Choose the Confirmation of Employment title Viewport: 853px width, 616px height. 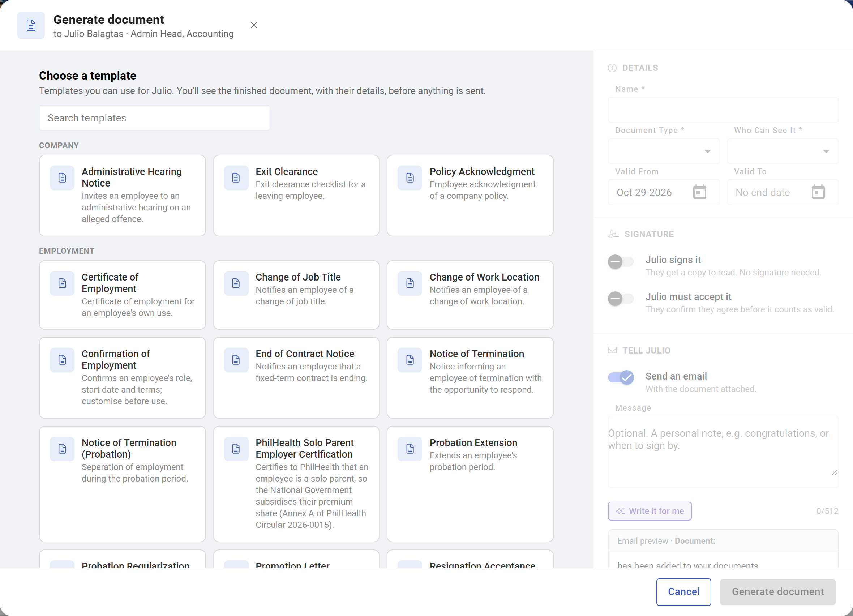(x=116, y=360)
